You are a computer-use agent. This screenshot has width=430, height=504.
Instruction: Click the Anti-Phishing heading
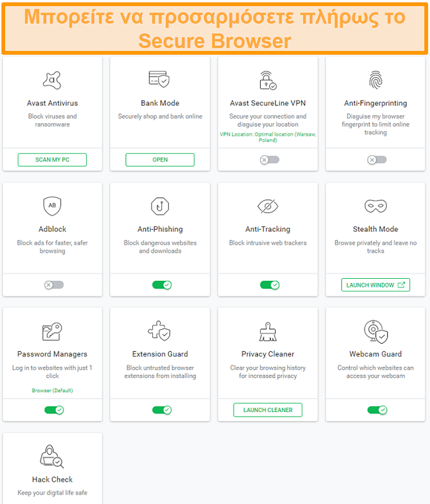(x=160, y=229)
